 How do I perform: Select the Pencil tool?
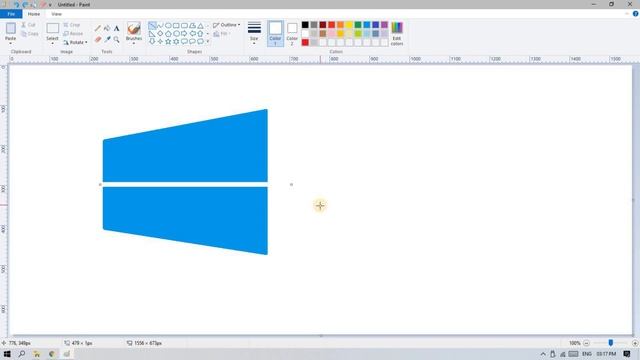tap(98, 29)
